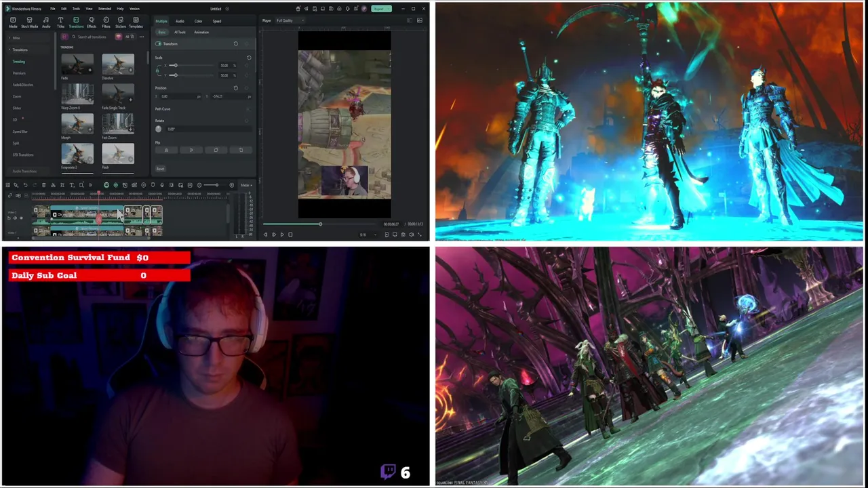Mute the Video 2 track audio

[x=15, y=218]
